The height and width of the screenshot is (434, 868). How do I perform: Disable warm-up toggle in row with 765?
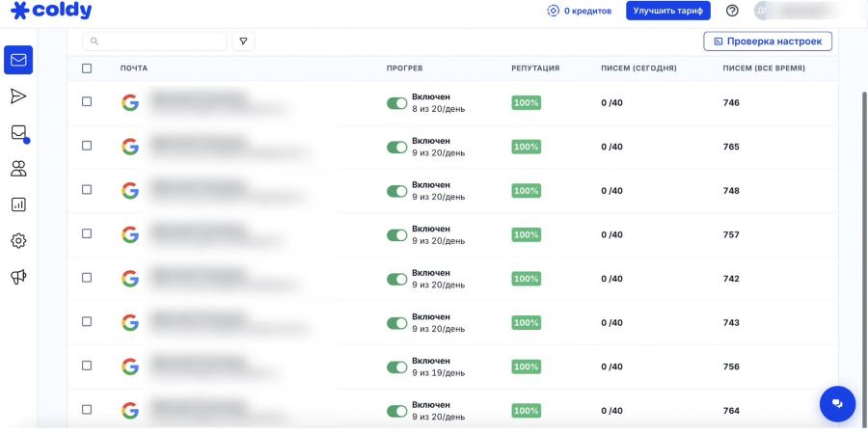click(x=397, y=148)
